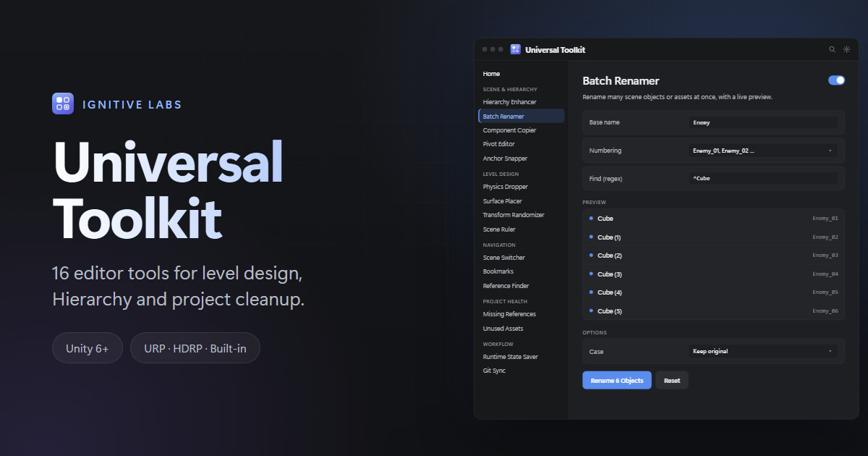Screen dimensions: 868x456
Task: Select the Cube (2) preview row
Action: point(713,256)
